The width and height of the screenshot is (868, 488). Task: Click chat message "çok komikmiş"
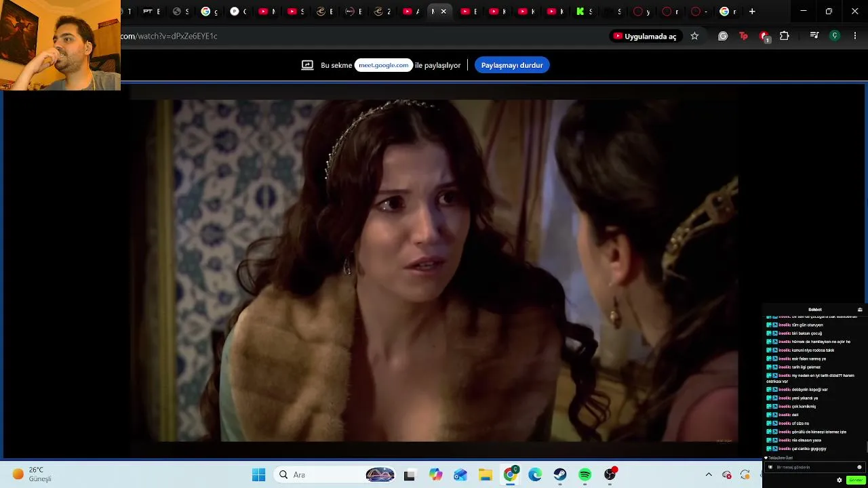[x=804, y=407]
